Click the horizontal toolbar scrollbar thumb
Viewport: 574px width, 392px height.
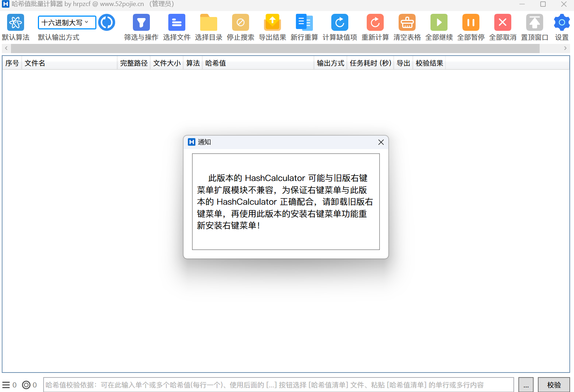(x=275, y=49)
